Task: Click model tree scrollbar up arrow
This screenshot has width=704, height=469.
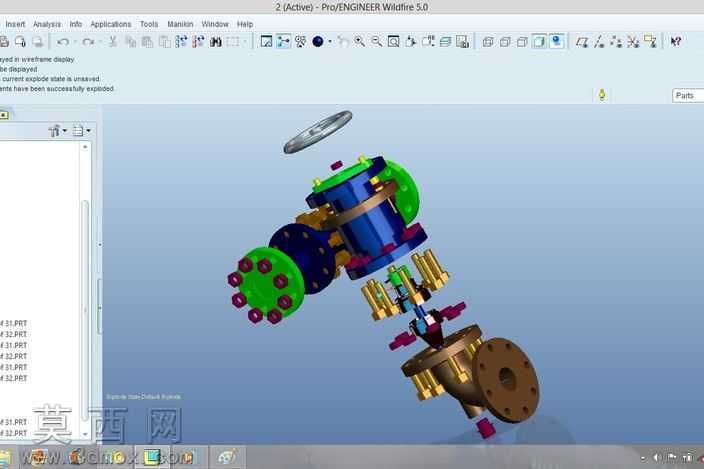Action: [x=85, y=147]
